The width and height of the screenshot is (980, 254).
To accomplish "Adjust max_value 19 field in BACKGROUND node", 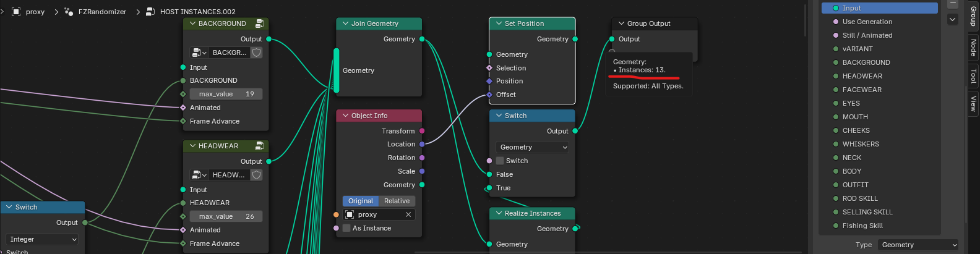I will click(225, 94).
